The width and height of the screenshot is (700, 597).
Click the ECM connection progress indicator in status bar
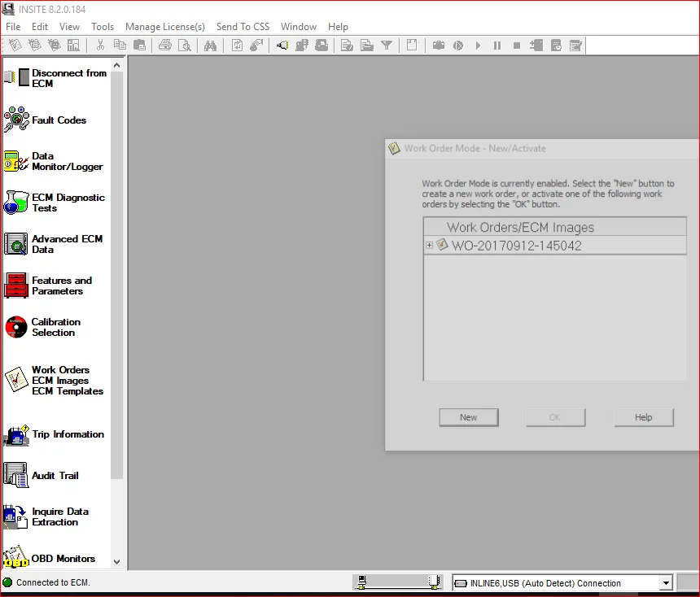tap(398, 582)
